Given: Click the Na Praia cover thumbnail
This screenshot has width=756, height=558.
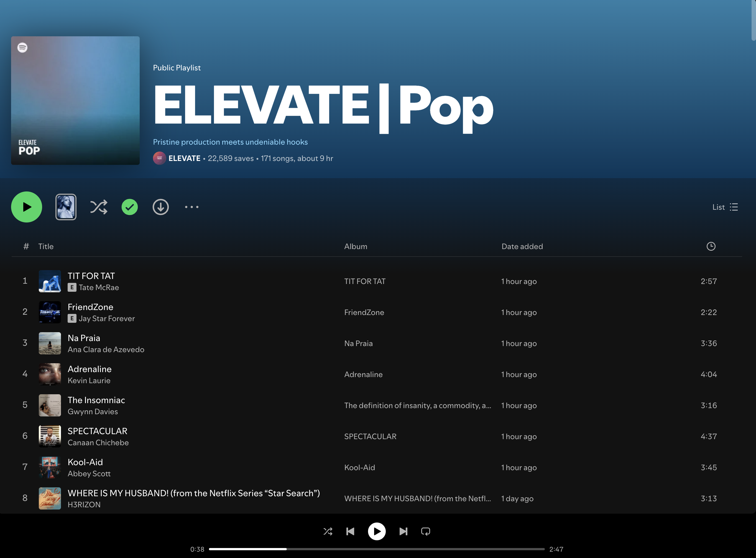Looking at the screenshot, I should click(x=50, y=343).
